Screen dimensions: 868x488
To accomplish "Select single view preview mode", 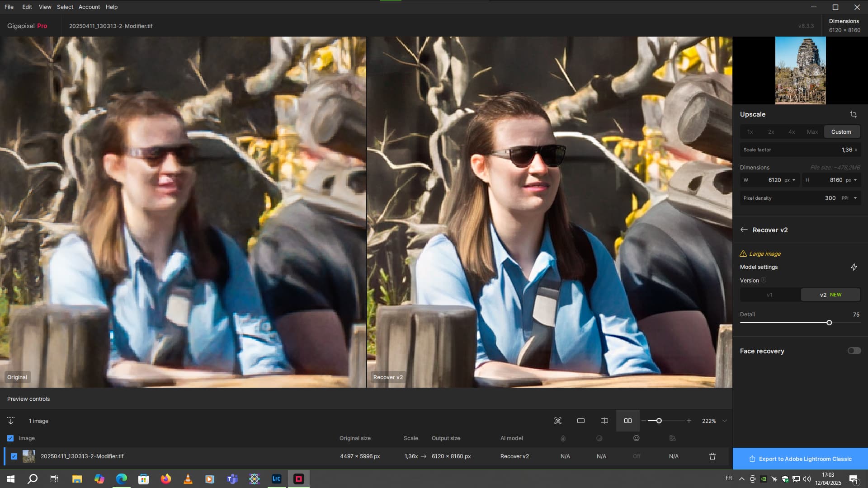I will [x=581, y=421].
